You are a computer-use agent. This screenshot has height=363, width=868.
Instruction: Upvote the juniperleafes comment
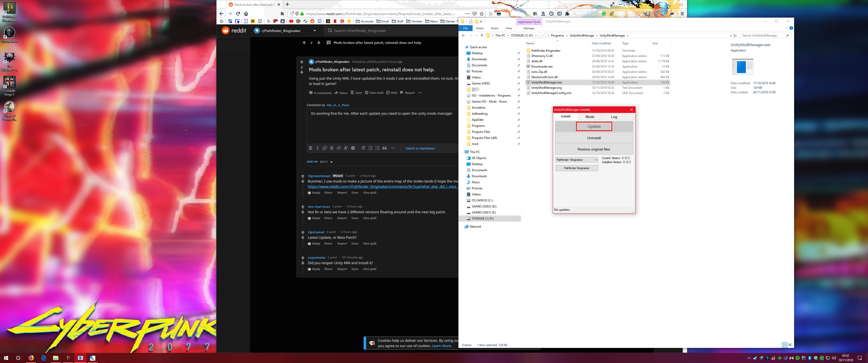303,258
